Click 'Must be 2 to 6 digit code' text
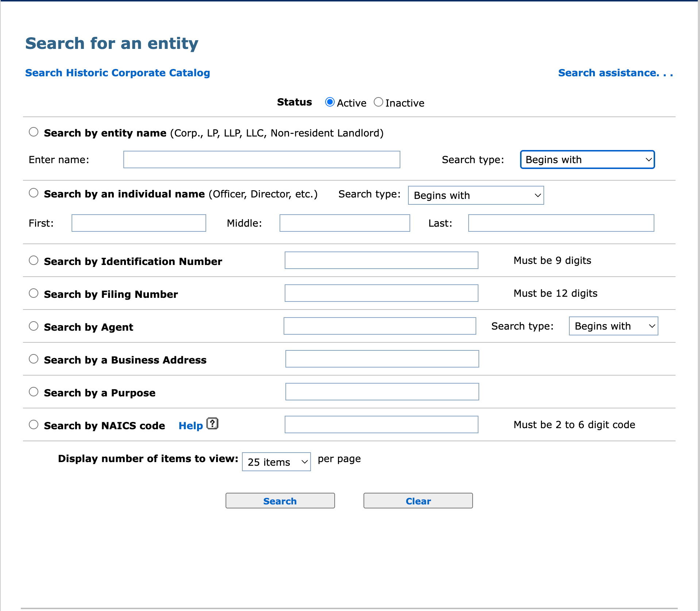700x611 pixels. [574, 424]
